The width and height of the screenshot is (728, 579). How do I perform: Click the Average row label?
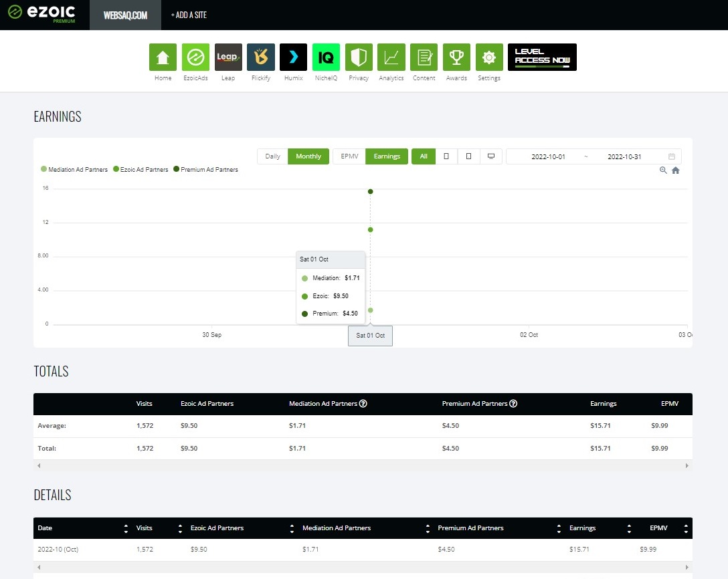coord(52,425)
